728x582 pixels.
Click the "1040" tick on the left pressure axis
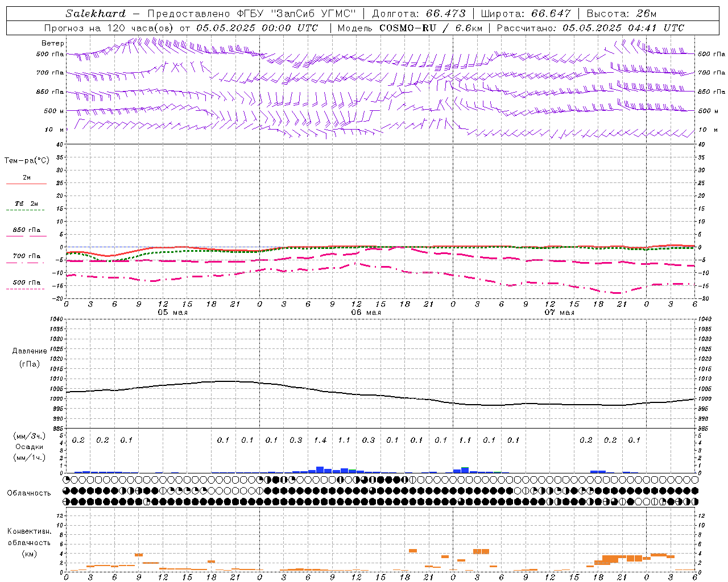56,319
